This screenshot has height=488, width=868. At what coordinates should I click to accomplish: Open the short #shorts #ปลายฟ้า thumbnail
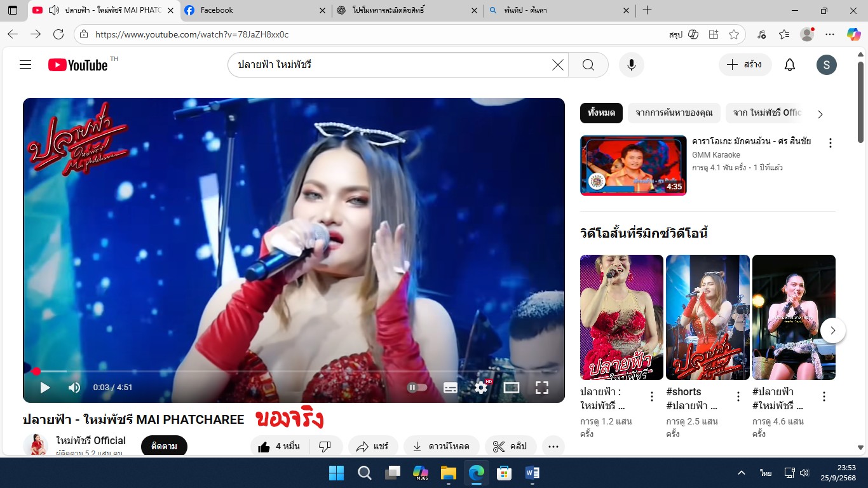point(708,317)
